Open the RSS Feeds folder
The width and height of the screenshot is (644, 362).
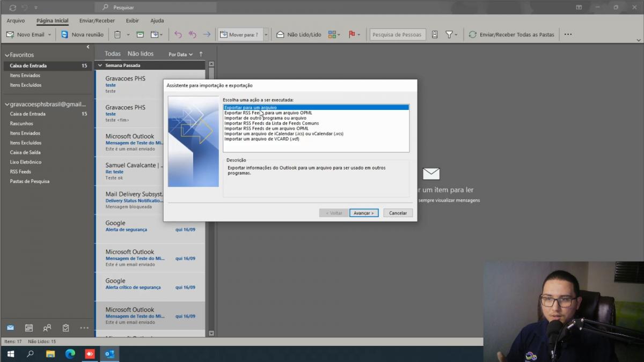(x=20, y=172)
